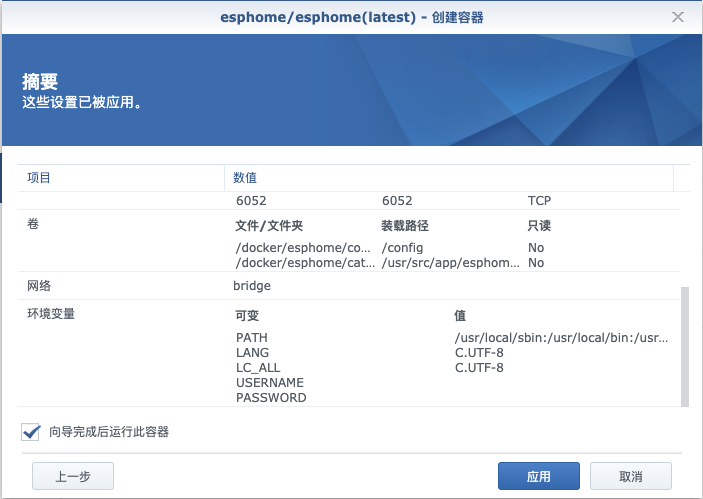The height and width of the screenshot is (499, 703).
Task: Select the LANG environment variable
Action: [252, 353]
